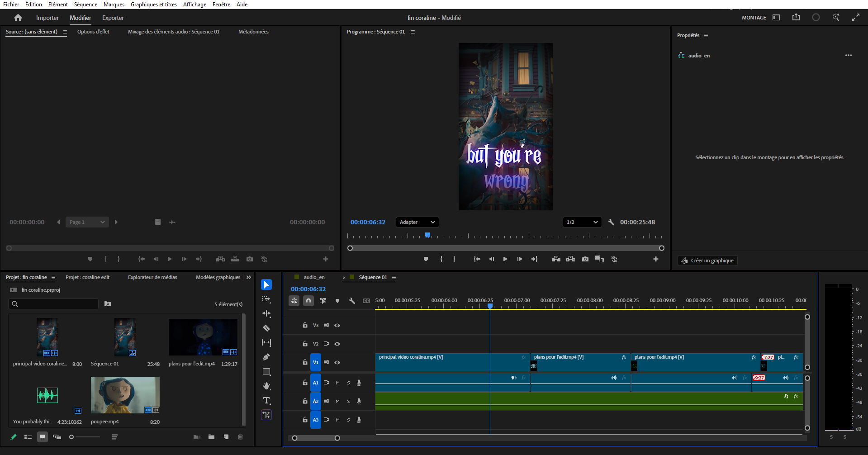Select the Razor tool in the toolbar

tap(266, 328)
